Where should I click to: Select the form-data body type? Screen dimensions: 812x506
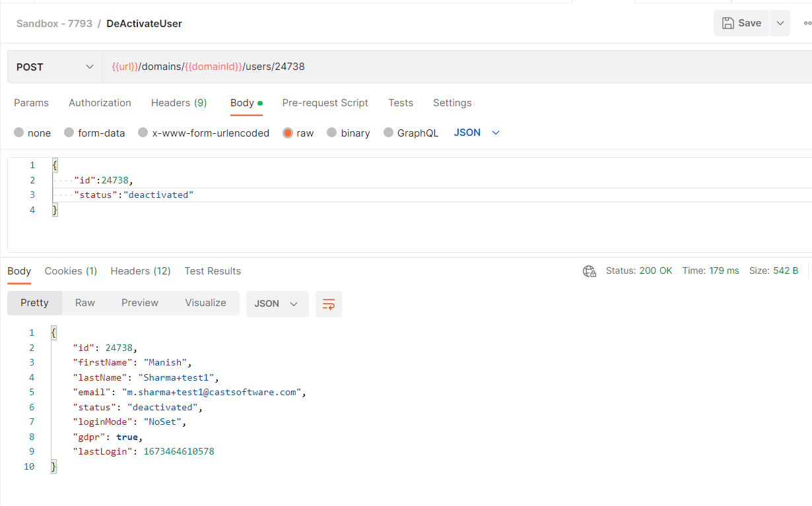94,133
